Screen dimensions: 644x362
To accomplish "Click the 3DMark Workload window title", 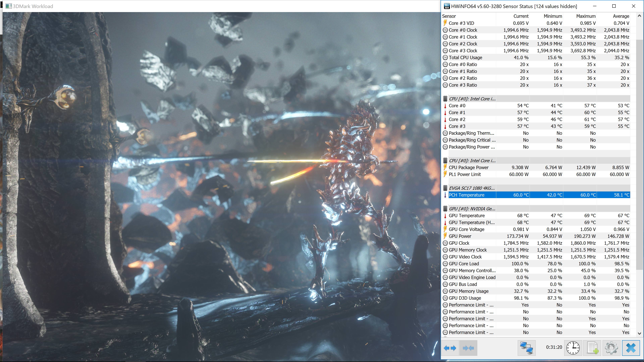I will pos(33,6).
